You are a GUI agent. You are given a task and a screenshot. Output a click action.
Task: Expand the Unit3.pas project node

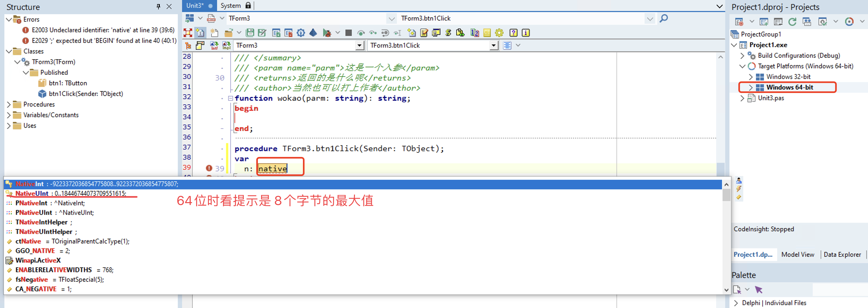click(x=742, y=98)
